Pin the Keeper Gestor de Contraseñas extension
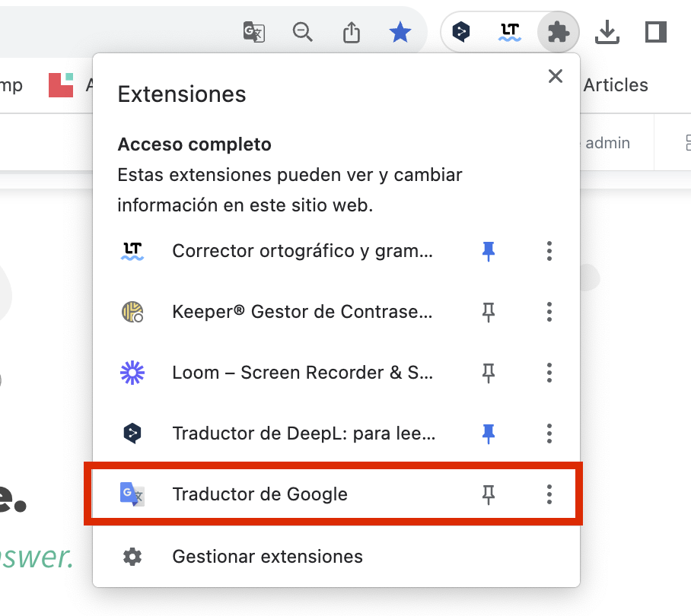The image size is (691, 616). click(x=489, y=312)
